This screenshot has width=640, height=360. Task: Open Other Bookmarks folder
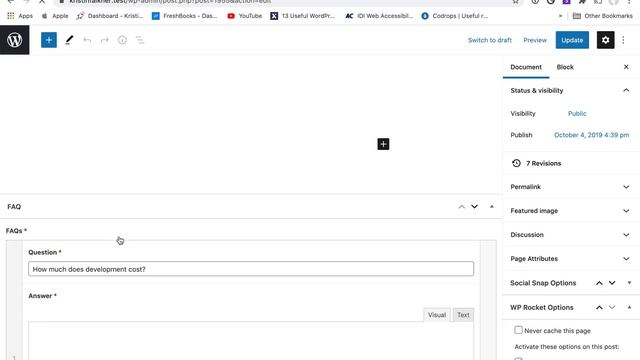[x=602, y=16]
